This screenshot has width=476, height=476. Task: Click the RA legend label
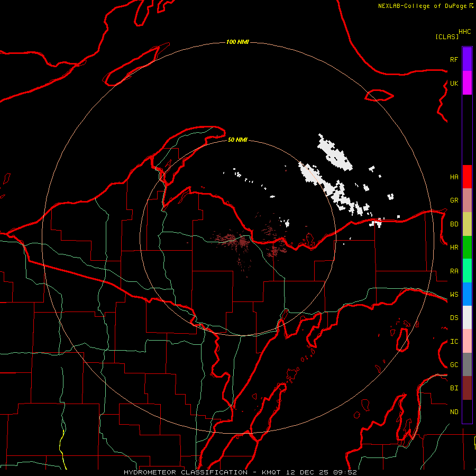(454, 271)
